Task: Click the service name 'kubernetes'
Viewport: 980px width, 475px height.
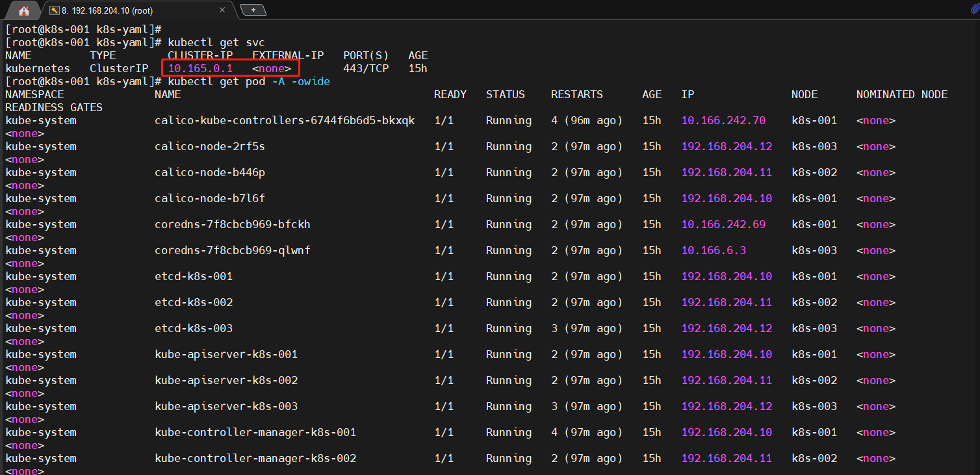Action: coord(38,69)
